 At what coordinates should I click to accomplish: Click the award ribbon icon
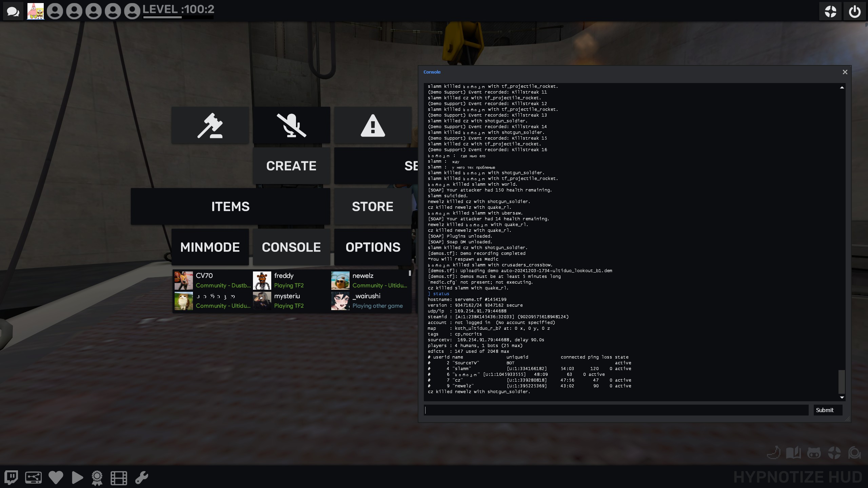coord(97,478)
